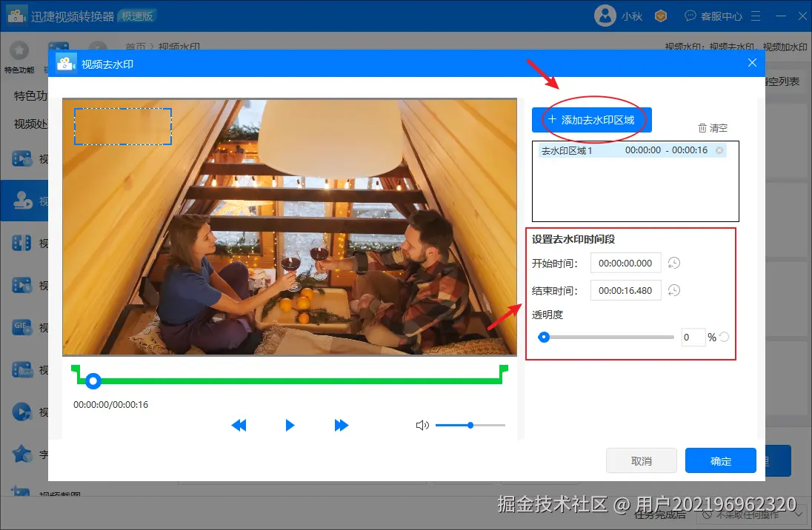This screenshot has height=530, width=812.
Task: Set end time from current position icon
Action: (673, 290)
